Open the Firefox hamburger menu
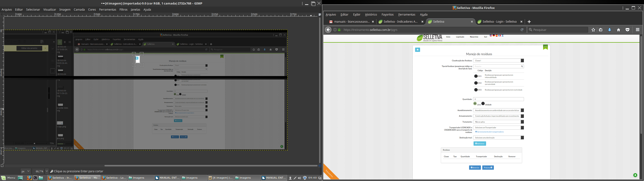The height and width of the screenshot is (181, 644). 637,30
